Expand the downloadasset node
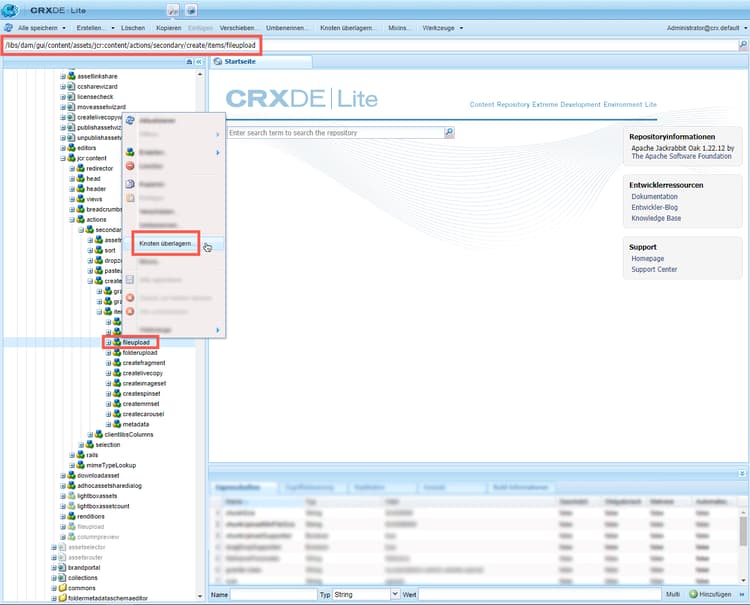Screen dimensions: 750x605 [63, 475]
